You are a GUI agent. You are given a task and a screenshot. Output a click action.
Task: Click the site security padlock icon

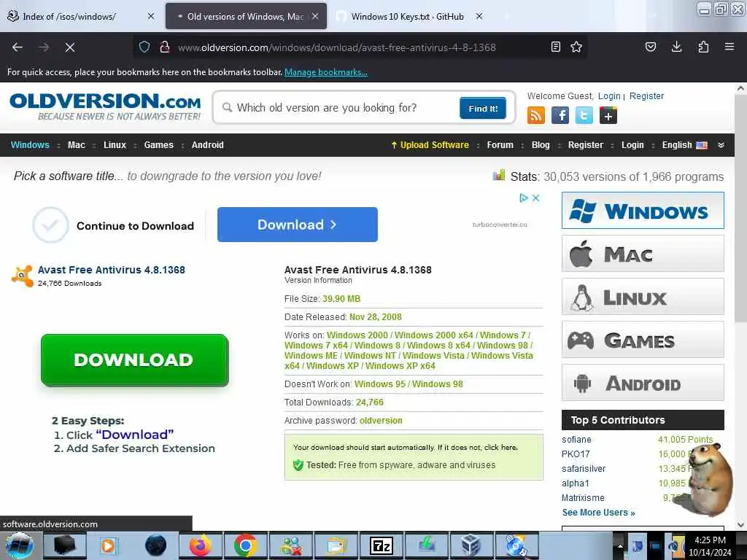tap(165, 47)
